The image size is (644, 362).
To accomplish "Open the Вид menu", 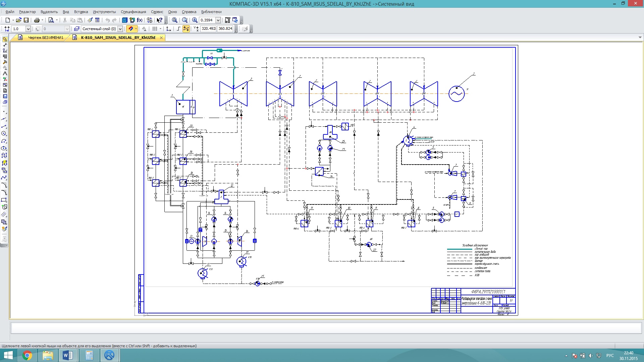I will click(66, 12).
